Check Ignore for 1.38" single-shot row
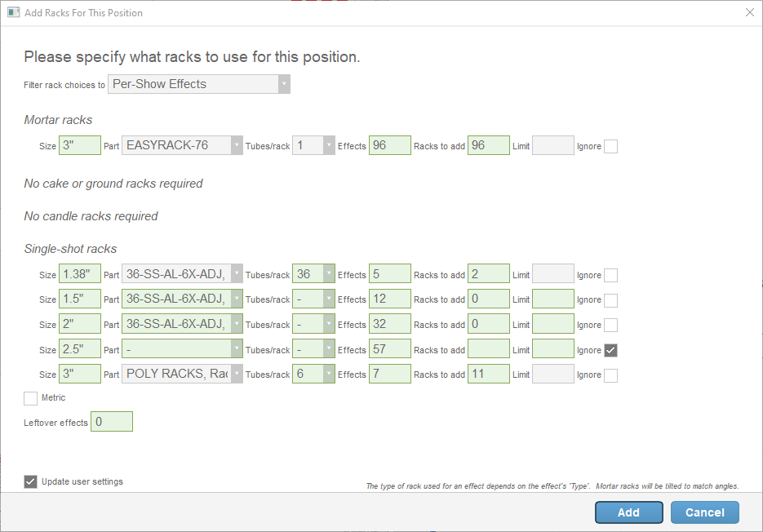This screenshot has width=763, height=532. click(610, 276)
